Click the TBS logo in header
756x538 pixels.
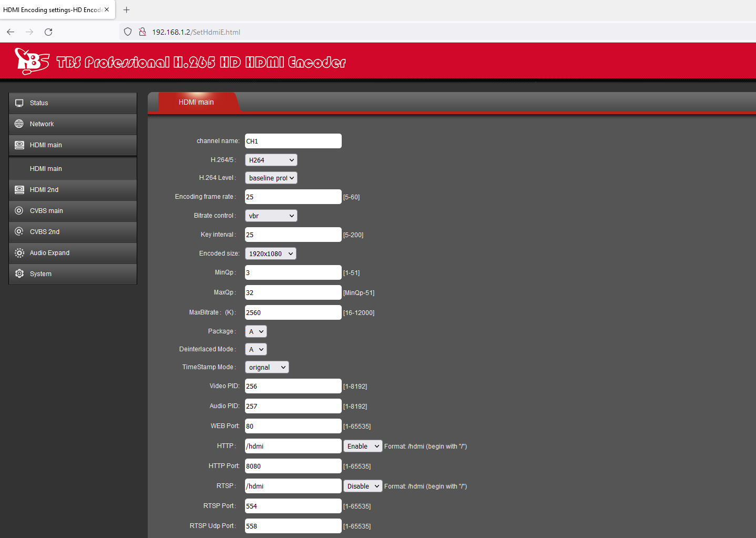coord(32,61)
